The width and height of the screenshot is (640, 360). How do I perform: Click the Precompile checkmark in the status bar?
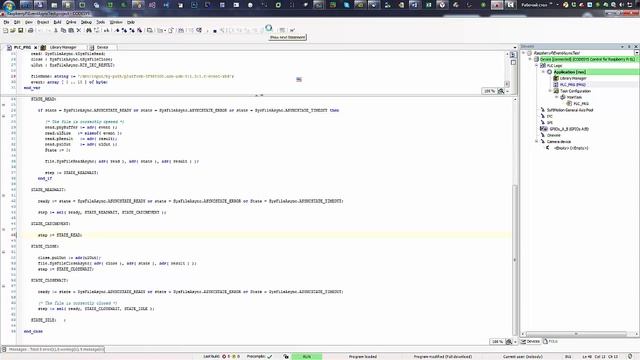pyautogui.click(x=270, y=356)
